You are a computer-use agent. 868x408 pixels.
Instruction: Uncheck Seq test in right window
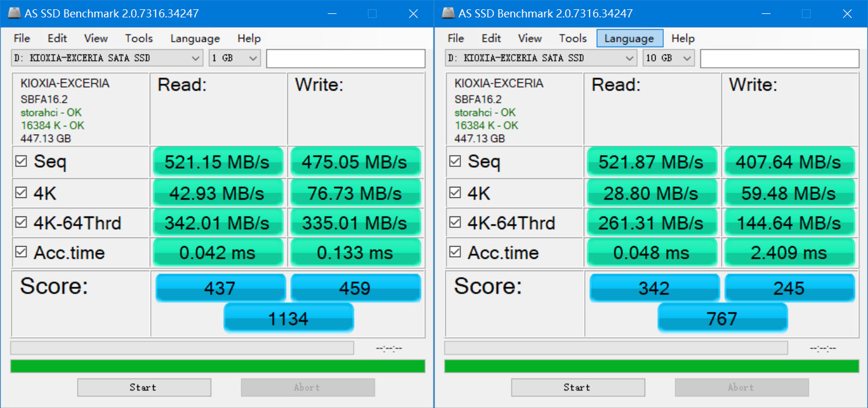coord(455,161)
